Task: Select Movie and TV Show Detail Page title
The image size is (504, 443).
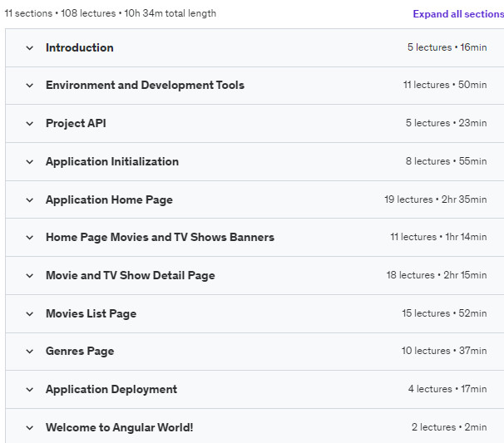Action: [x=131, y=275]
